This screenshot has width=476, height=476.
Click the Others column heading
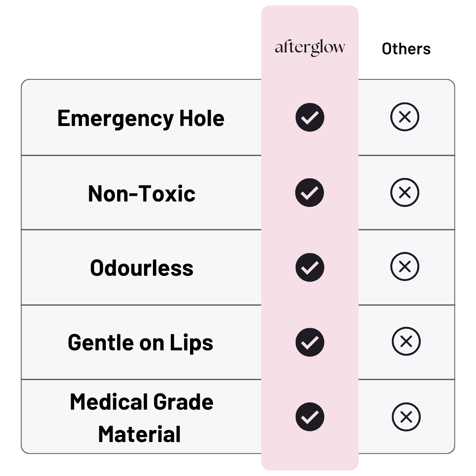click(406, 49)
